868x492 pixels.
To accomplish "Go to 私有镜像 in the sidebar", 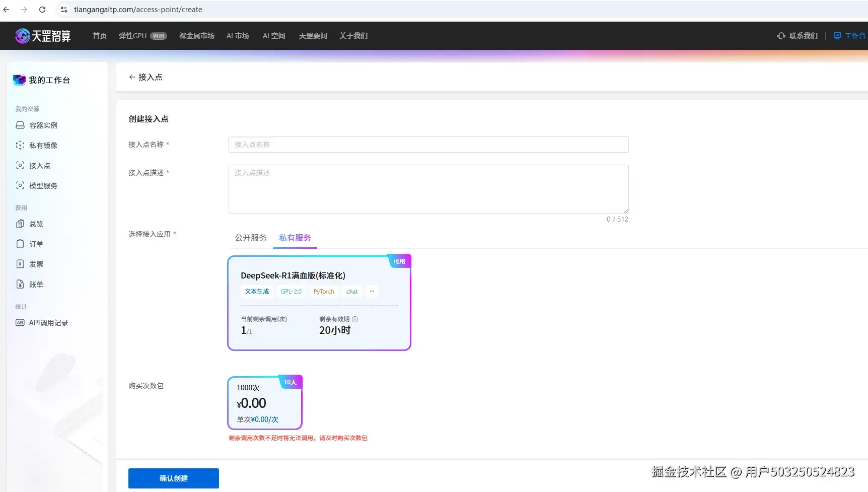I will (43, 145).
